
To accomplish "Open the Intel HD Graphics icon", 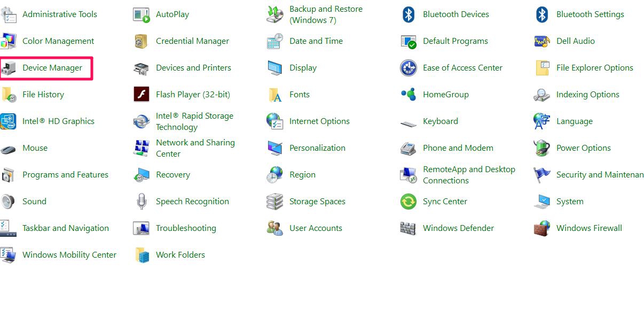I will pyautogui.click(x=8, y=121).
